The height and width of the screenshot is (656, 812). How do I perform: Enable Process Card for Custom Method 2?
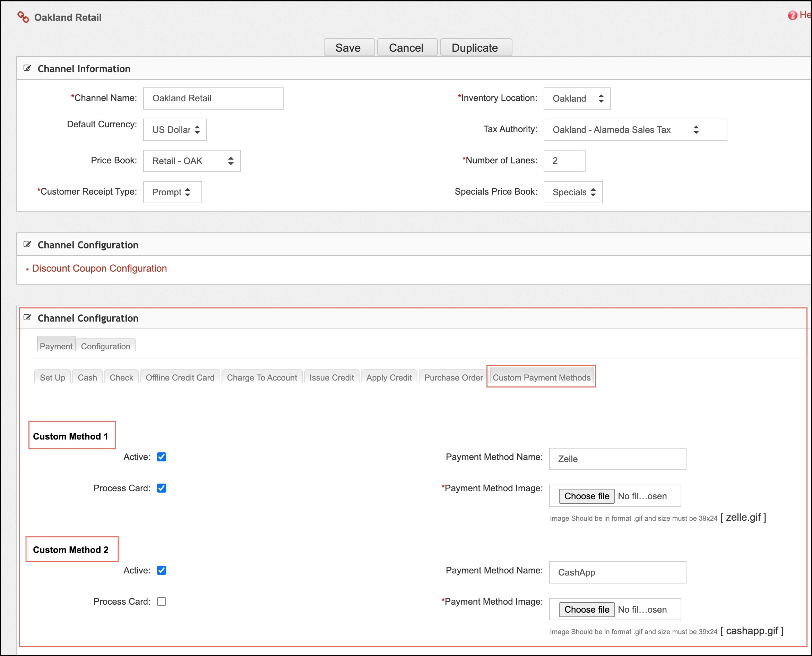coord(162,601)
